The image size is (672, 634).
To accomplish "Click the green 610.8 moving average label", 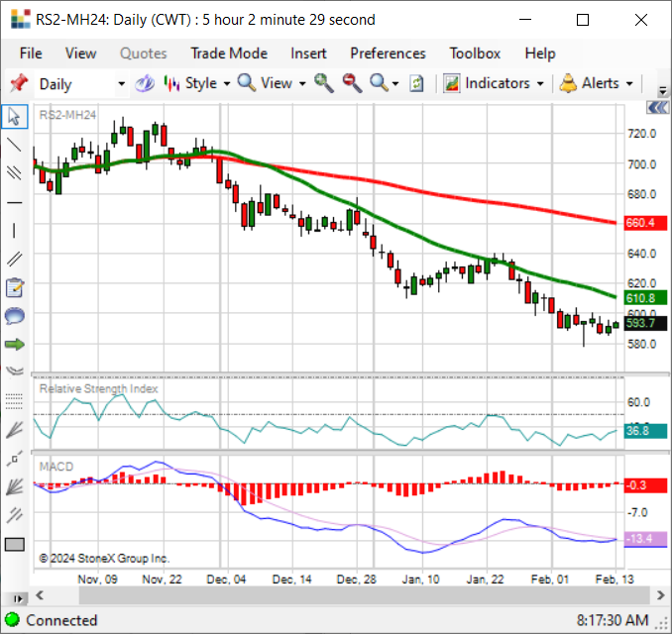I will coord(645,298).
